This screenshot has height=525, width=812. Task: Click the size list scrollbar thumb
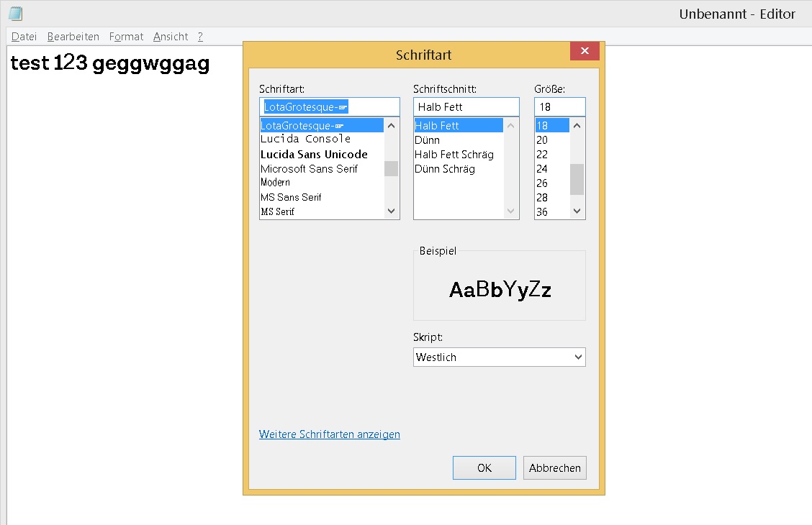point(577,180)
